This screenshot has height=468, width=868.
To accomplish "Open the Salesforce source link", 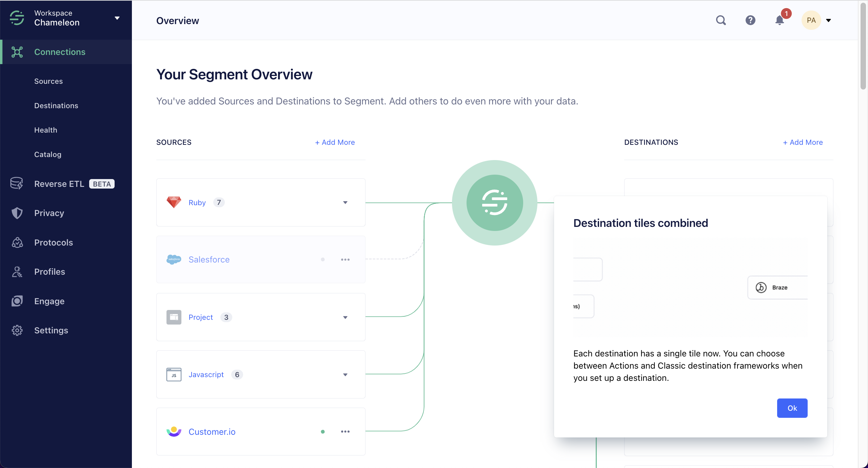I will click(x=209, y=259).
